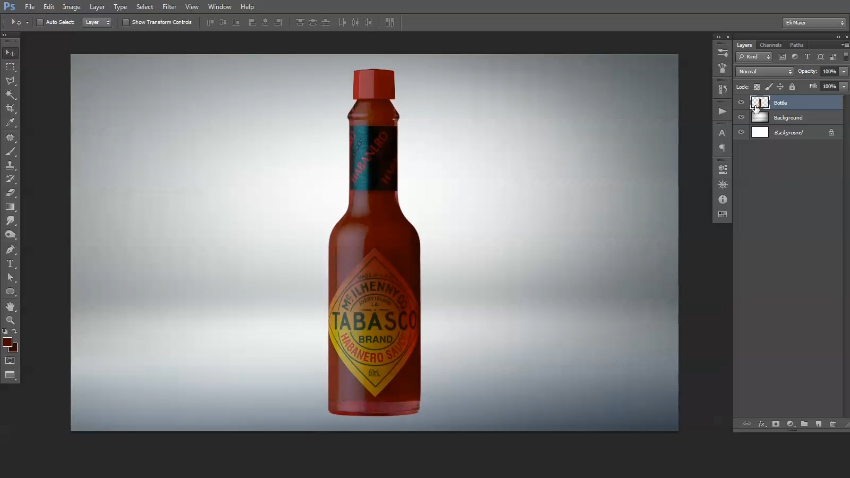This screenshot has width=850, height=478.
Task: Select the Healing Brush tool
Action: click(10, 138)
